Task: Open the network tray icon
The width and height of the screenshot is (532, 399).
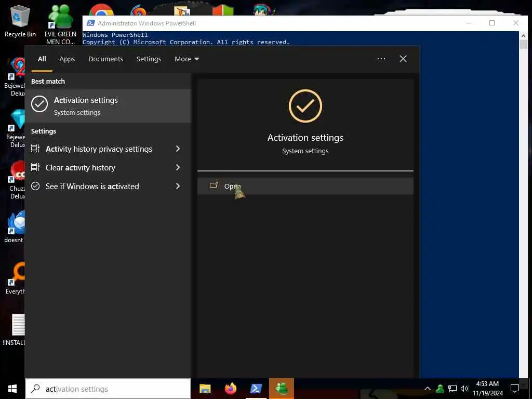Action: pos(453,389)
